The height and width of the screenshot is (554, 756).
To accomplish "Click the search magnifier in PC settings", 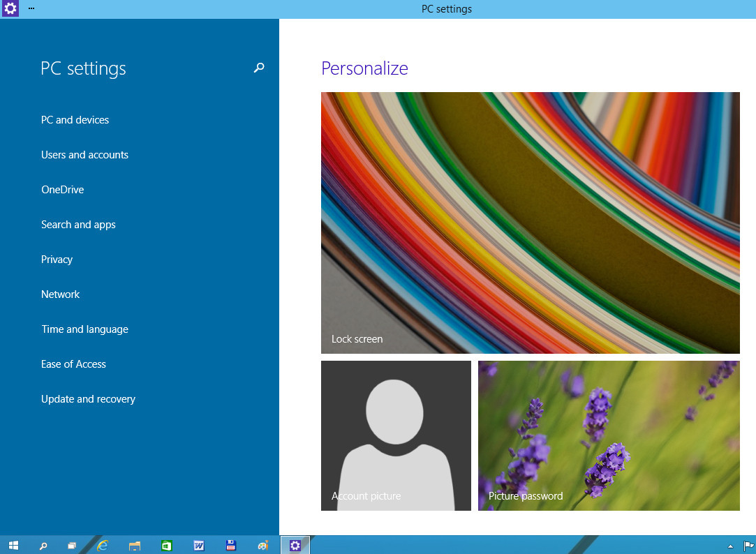I will pyautogui.click(x=259, y=68).
